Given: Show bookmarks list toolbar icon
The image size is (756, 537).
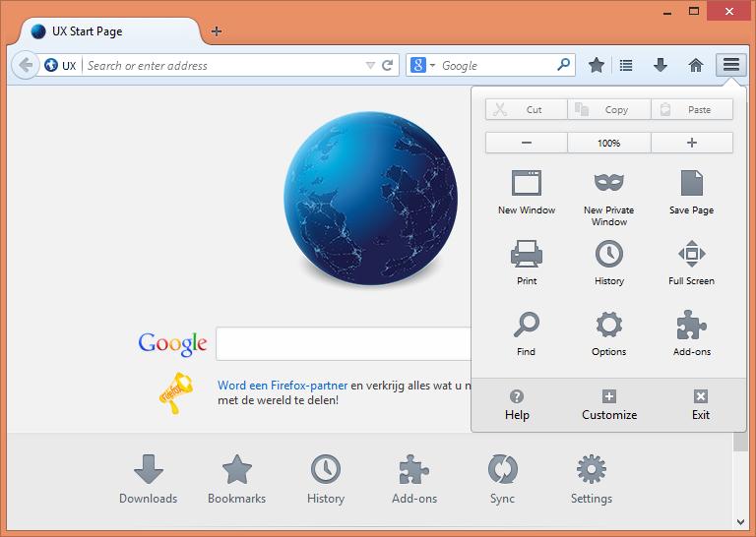Looking at the screenshot, I should [626, 65].
